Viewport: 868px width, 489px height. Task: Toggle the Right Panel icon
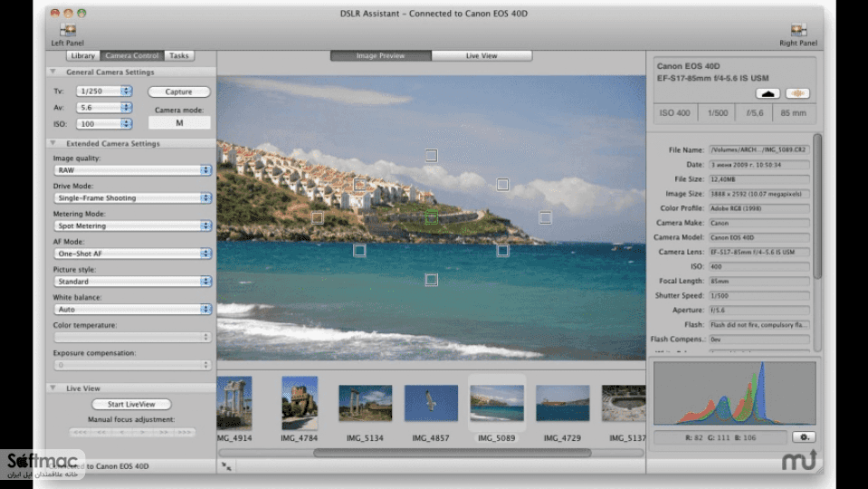coord(798,31)
